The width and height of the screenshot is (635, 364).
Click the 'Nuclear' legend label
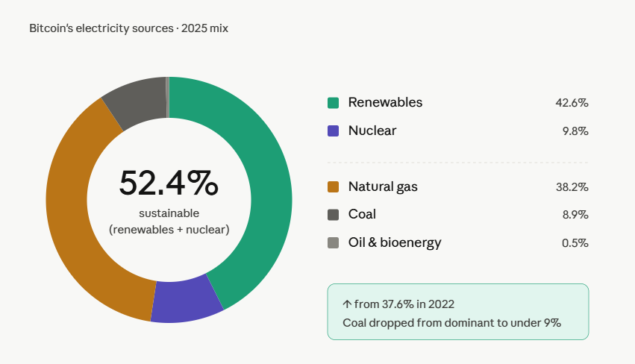pos(372,131)
